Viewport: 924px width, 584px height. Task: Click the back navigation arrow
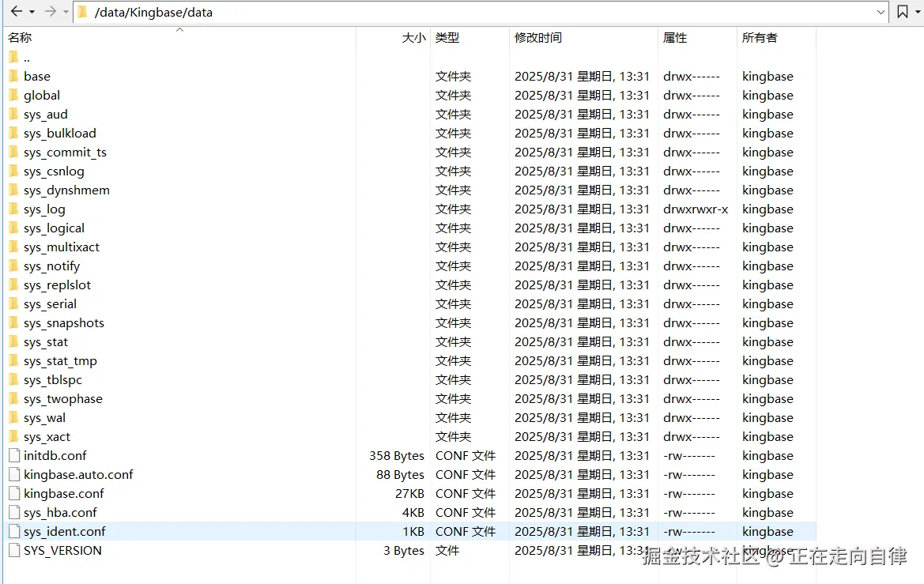17,11
